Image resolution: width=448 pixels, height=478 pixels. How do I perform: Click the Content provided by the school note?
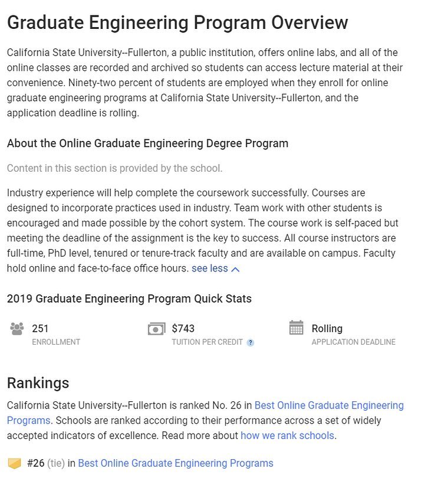click(114, 168)
